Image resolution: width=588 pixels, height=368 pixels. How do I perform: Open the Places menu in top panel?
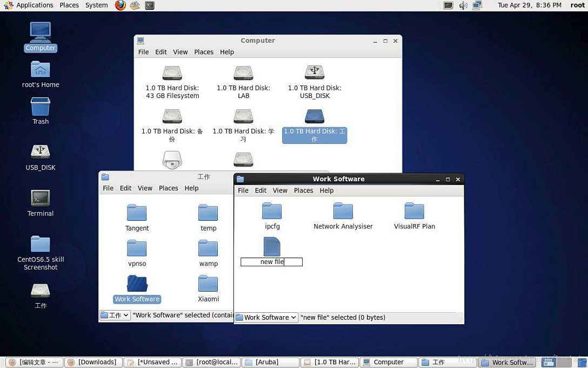click(x=69, y=5)
